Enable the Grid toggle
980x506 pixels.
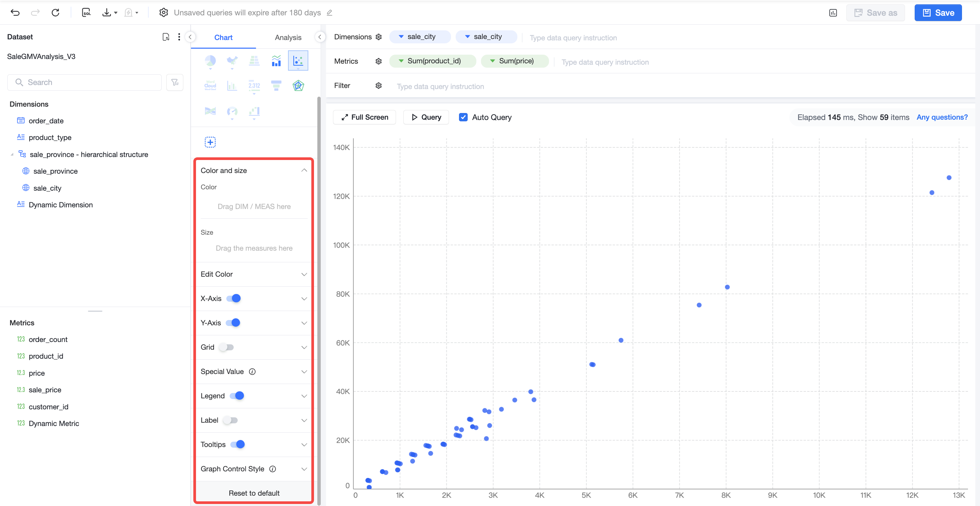coord(227,347)
